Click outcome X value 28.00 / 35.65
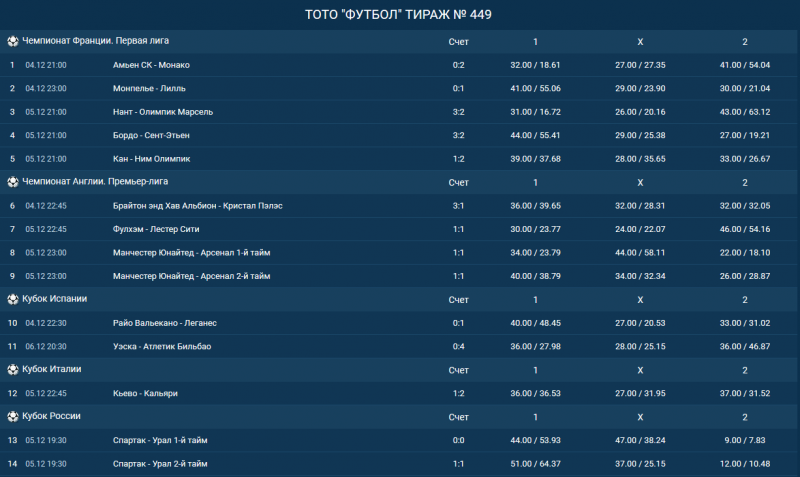The width and height of the screenshot is (800, 477). (x=640, y=159)
